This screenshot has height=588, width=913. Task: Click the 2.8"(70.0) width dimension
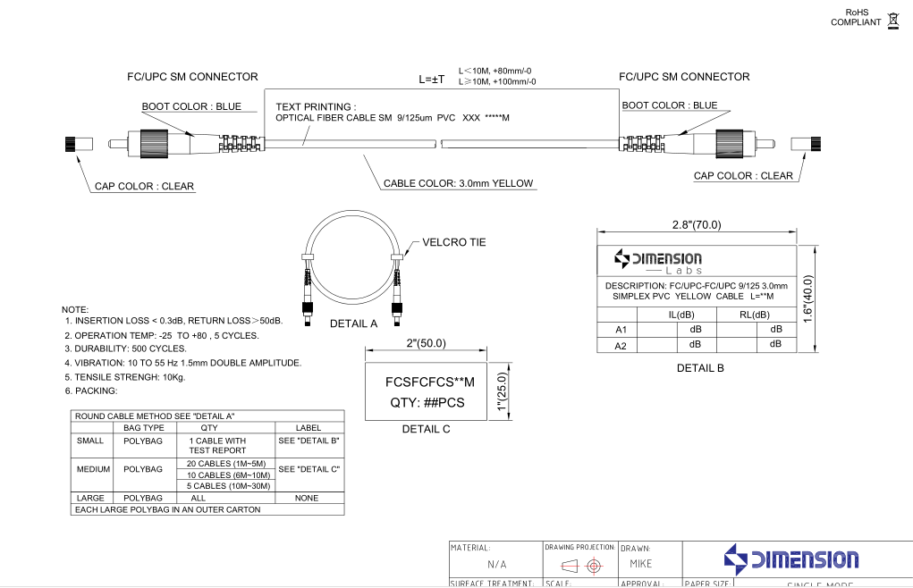696,224
